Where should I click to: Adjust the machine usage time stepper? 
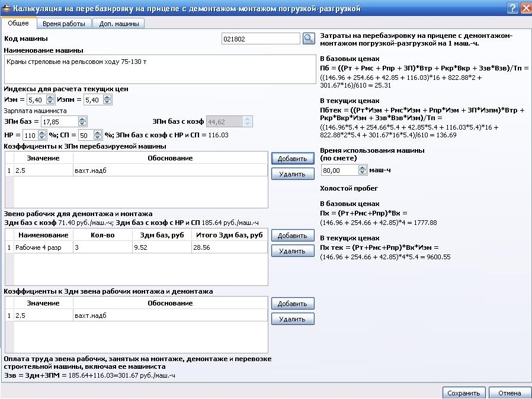pyautogui.click(x=363, y=170)
